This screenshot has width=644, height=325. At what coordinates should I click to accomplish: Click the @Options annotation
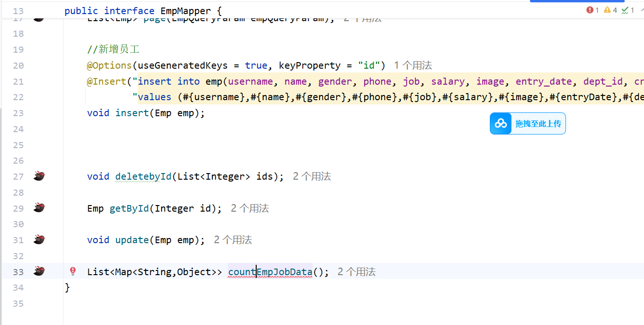point(110,65)
